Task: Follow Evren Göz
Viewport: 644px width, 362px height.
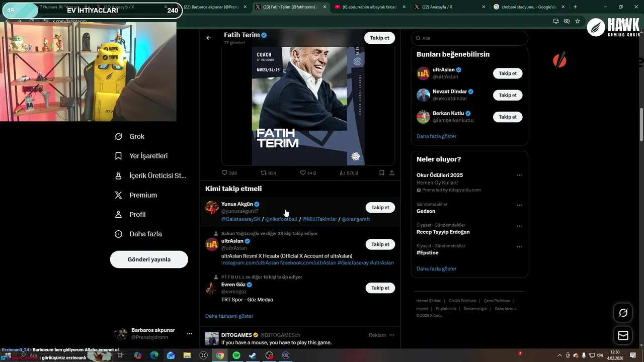Action: [380, 288]
